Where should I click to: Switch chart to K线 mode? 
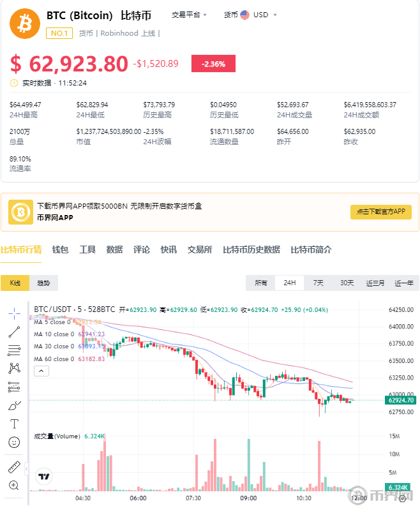15,283
